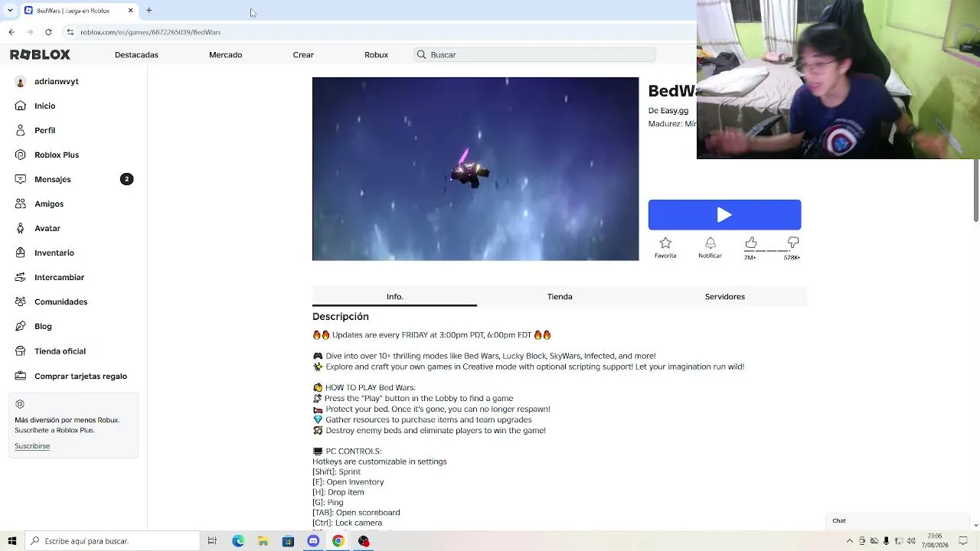
Task: Switch to the Servidores tab
Action: pyautogui.click(x=725, y=296)
